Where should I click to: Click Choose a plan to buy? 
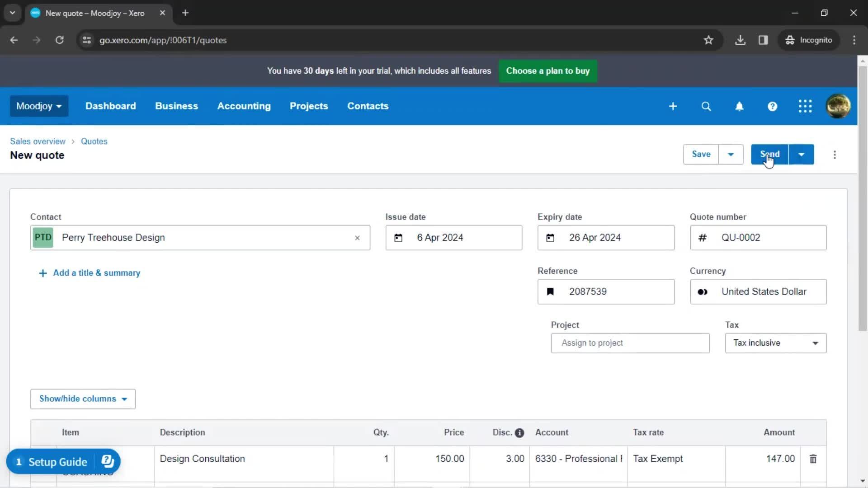coord(547,71)
